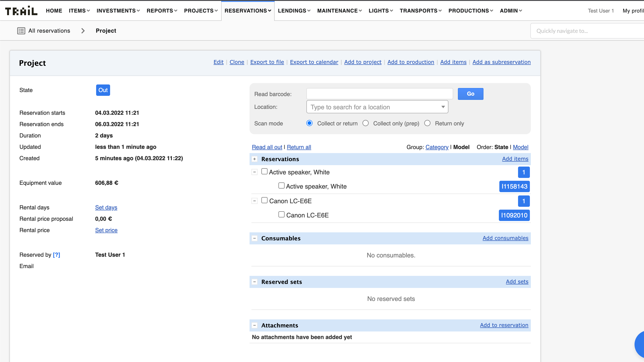This screenshot has width=644, height=362.
Task: Click the Active speaker quantity badge 1
Action: (524, 172)
